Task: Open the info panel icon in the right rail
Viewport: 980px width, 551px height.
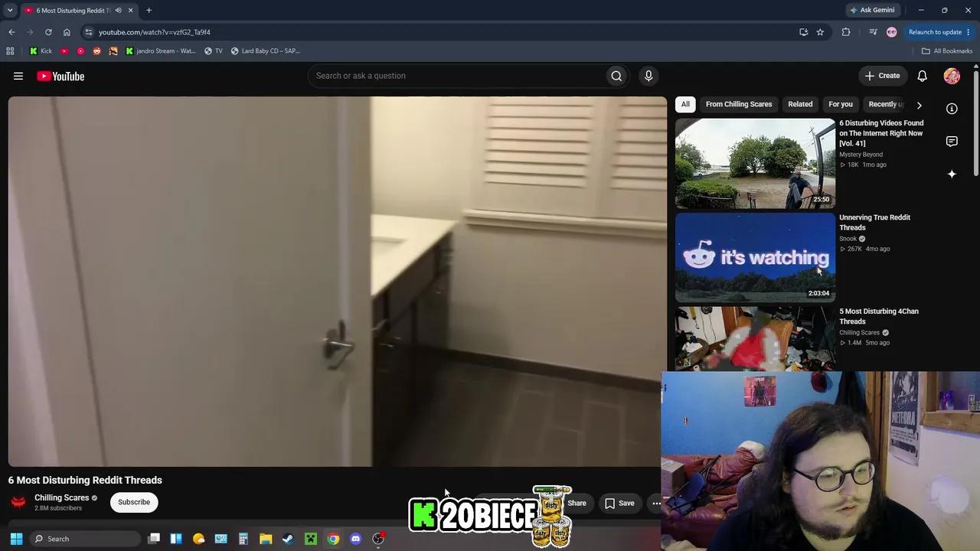Action: point(952,109)
